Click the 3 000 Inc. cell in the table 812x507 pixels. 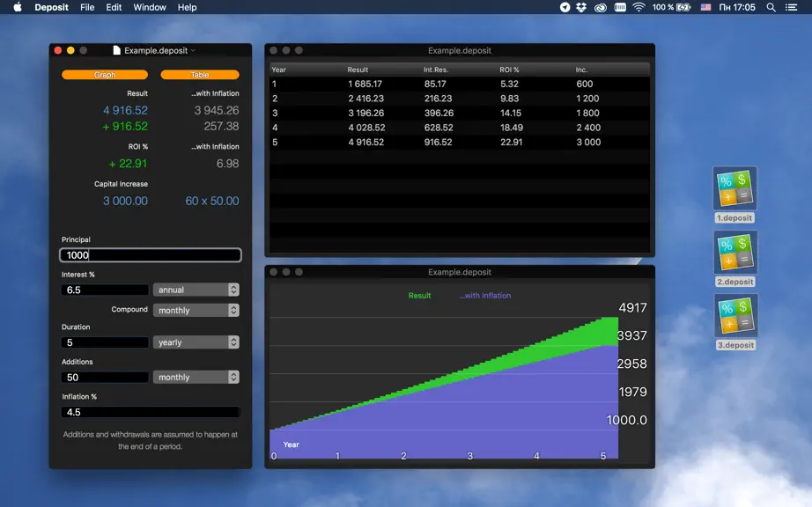point(588,142)
